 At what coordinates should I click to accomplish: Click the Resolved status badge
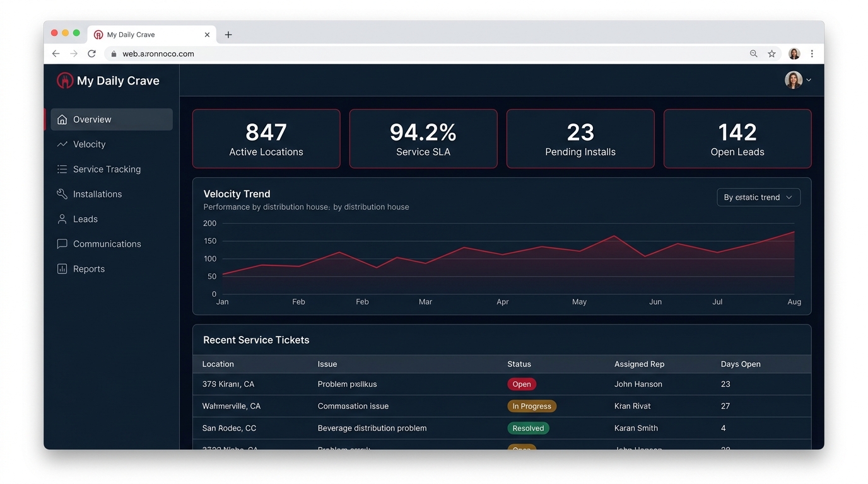528,429
